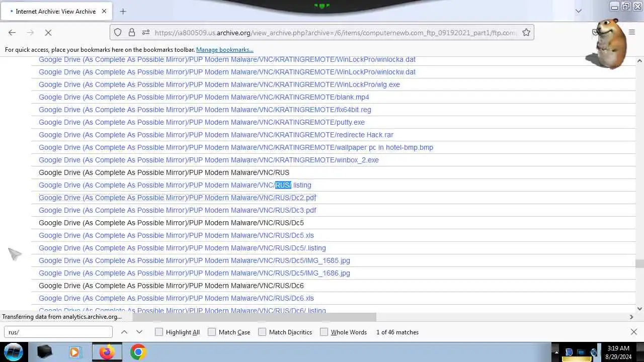Open winbox_2.exe file link

pyautogui.click(x=209, y=160)
